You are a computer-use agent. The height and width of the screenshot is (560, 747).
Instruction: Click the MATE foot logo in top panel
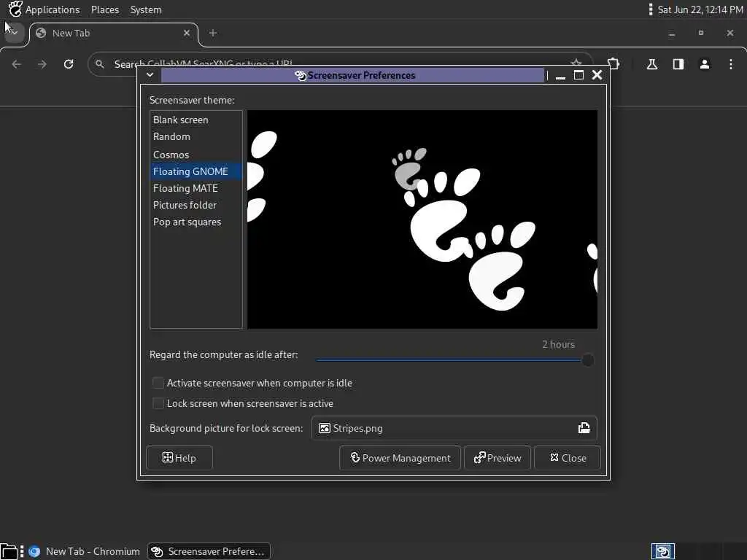[x=15, y=9]
